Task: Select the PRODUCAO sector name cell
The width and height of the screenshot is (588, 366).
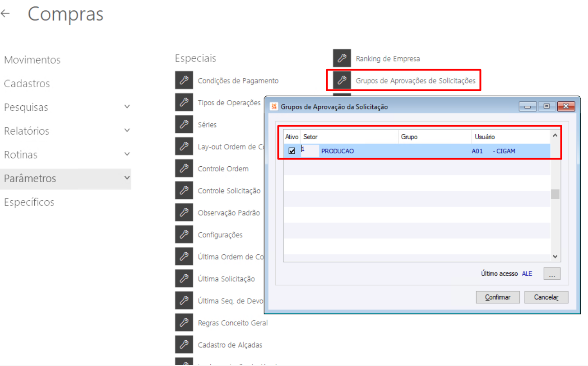Action: 338,151
